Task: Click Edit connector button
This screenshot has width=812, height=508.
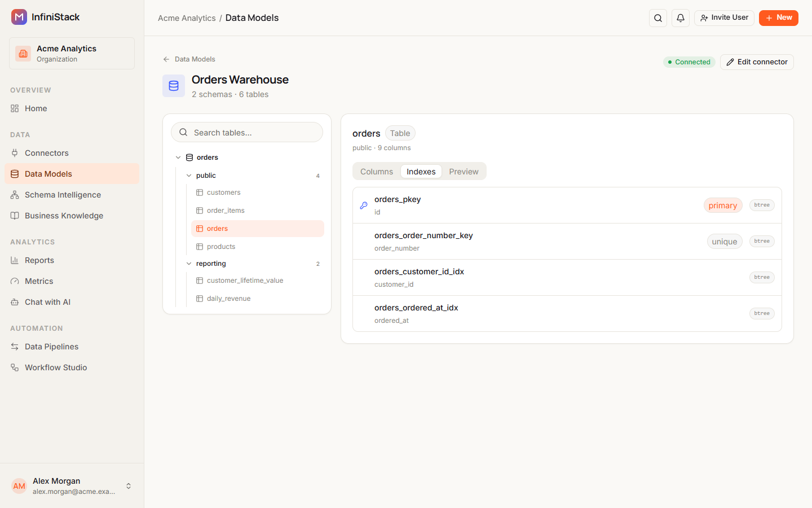Action: (757, 62)
